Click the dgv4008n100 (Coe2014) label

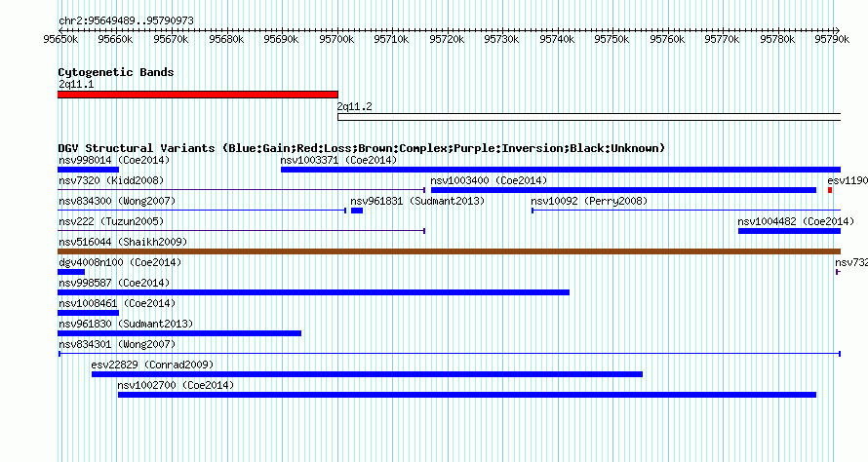pos(120,262)
